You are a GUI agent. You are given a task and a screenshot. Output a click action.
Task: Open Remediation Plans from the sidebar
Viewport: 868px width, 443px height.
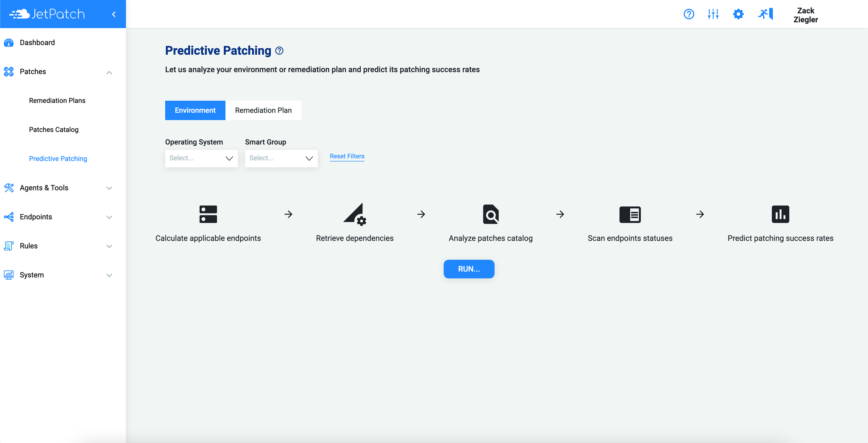[57, 100]
